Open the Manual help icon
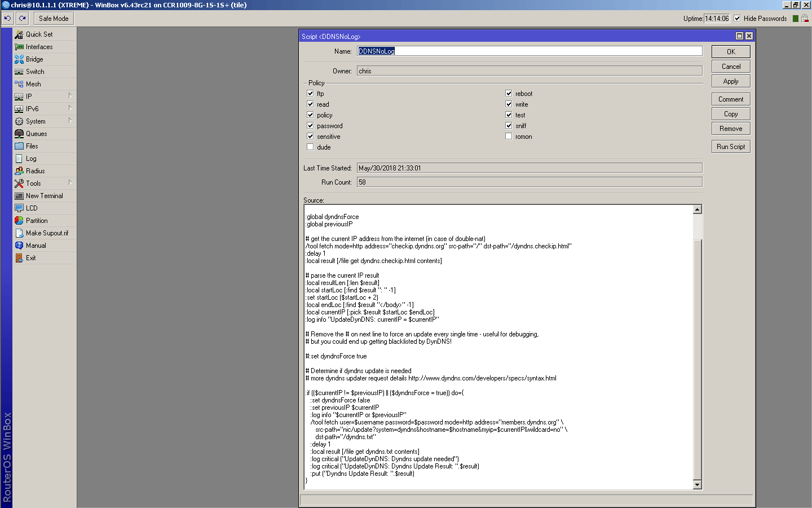This screenshot has width=812, height=508. click(x=19, y=246)
